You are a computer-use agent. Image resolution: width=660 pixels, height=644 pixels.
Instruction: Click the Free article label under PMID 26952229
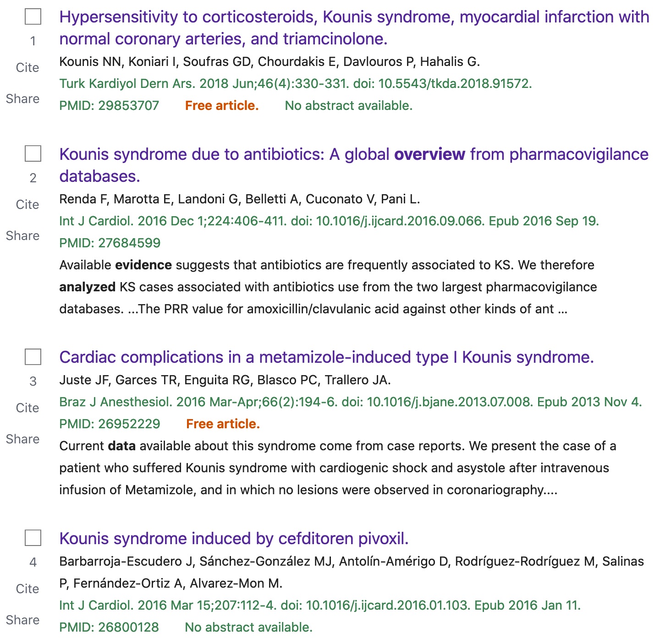pos(223,424)
